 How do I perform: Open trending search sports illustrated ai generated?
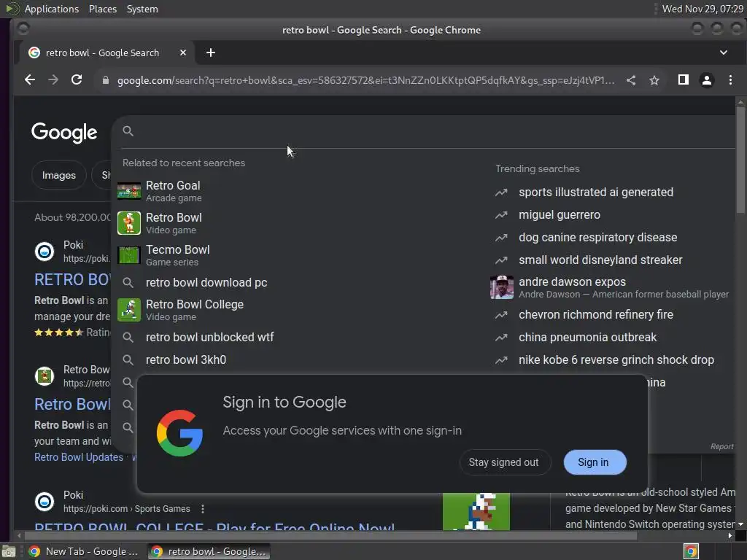596,192
